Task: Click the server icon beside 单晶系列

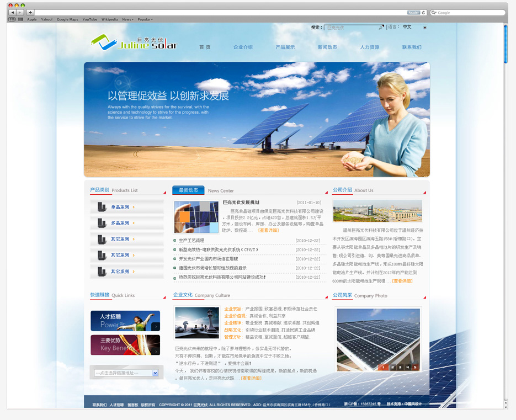Action: click(x=102, y=207)
